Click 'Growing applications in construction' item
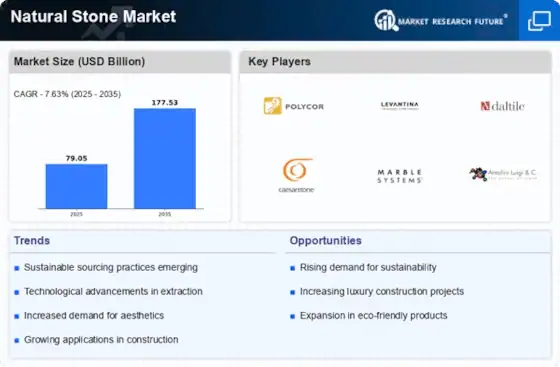 tap(101, 340)
